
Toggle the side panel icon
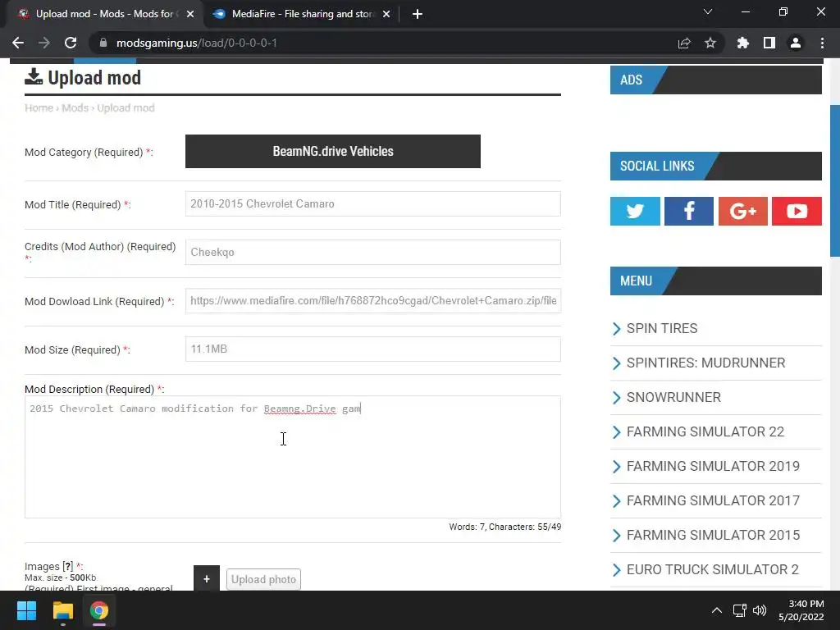pos(769,43)
